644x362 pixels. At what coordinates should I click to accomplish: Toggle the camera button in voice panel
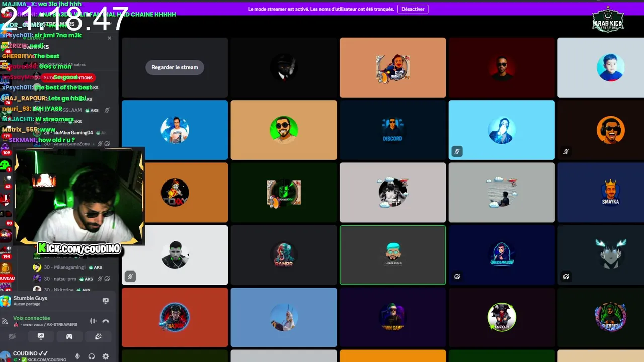coord(12,336)
